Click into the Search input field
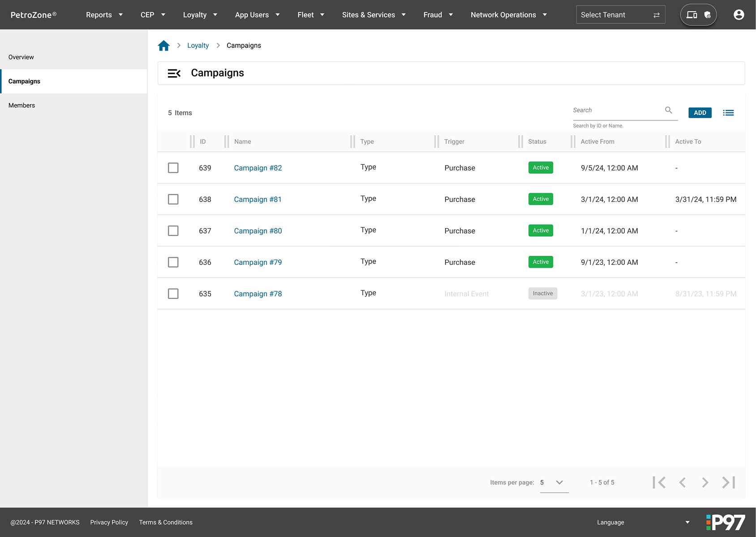The image size is (756, 537). pos(616,110)
